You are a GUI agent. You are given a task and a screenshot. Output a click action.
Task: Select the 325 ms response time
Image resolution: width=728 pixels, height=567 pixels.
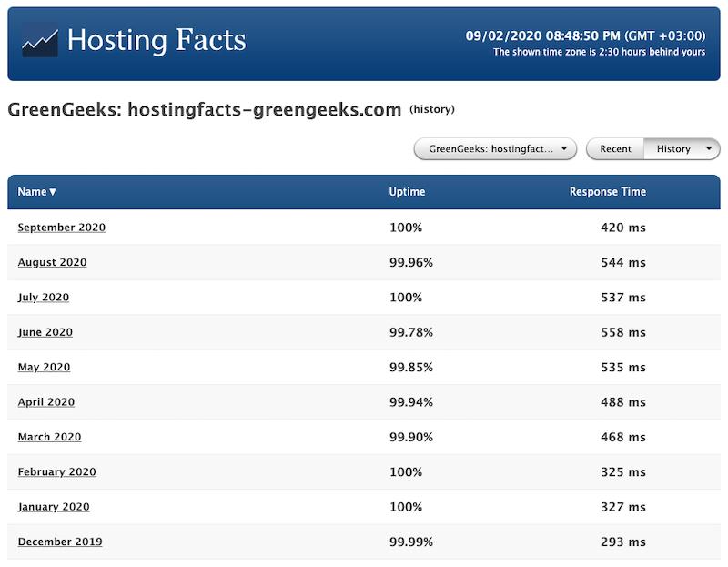tap(623, 471)
